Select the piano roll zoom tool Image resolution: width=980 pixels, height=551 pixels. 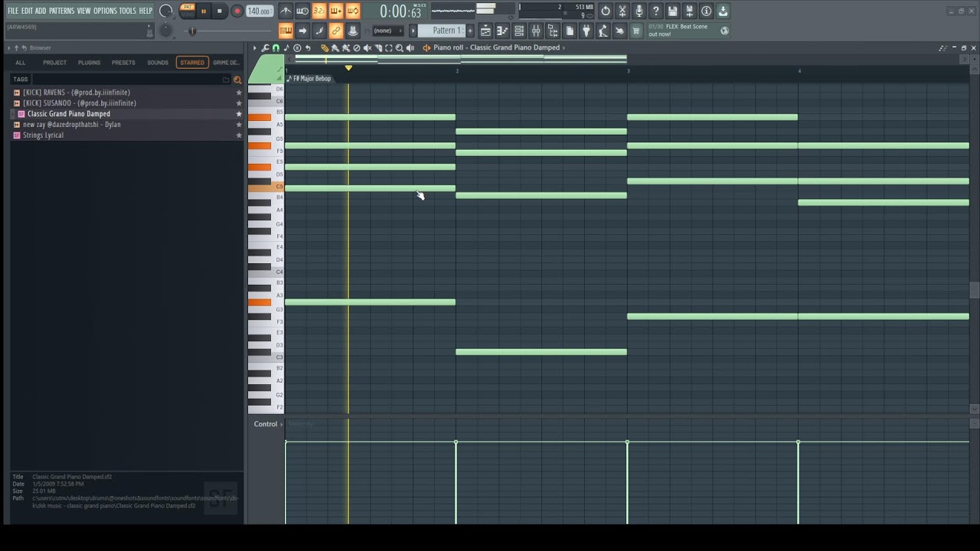coord(400,47)
